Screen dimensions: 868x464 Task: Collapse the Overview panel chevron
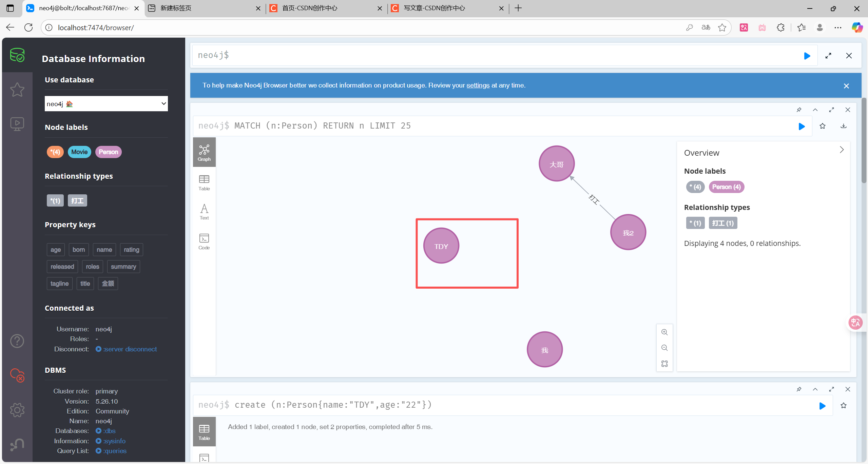click(x=842, y=150)
